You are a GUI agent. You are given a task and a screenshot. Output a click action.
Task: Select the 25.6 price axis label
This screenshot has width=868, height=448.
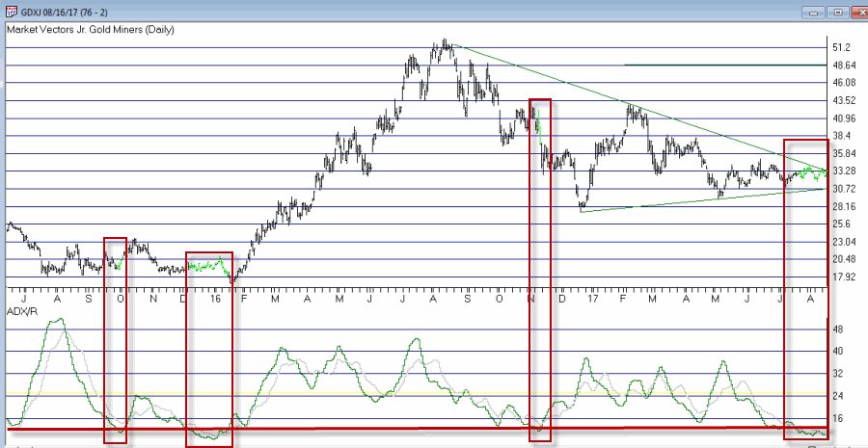841,224
